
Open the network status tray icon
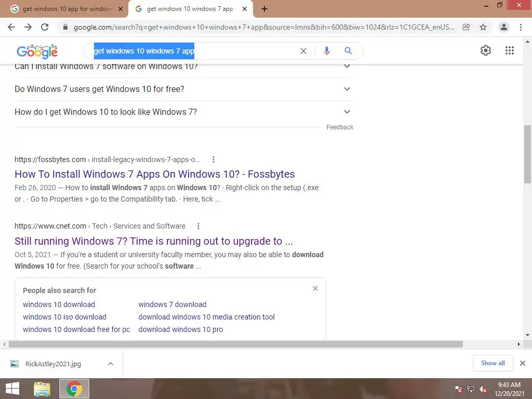coord(471,389)
